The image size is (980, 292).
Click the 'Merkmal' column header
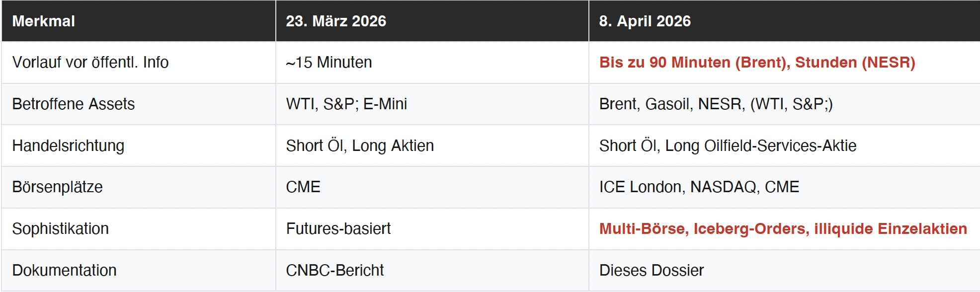tap(44, 21)
